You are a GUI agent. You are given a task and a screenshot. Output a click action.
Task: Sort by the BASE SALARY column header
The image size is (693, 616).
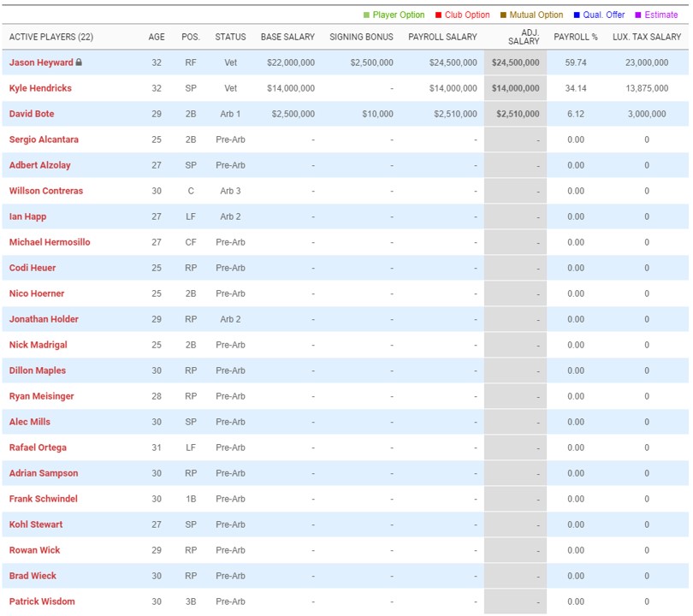point(287,37)
